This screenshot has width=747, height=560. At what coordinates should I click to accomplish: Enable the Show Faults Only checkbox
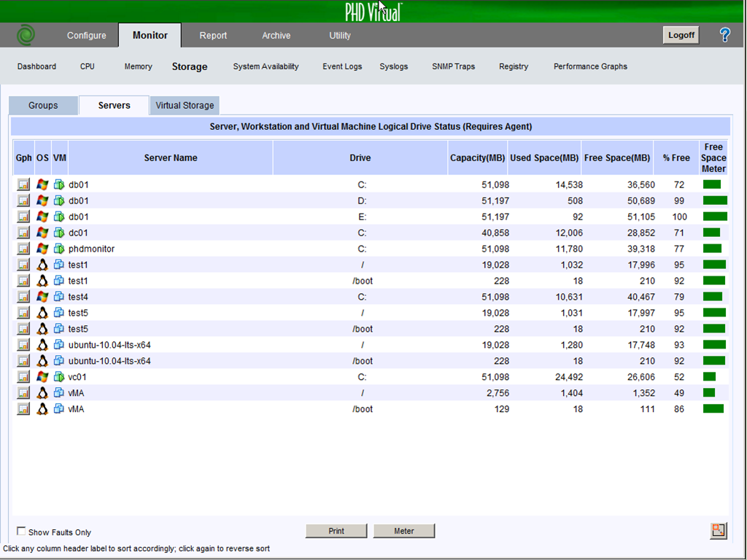pos(21,532)
